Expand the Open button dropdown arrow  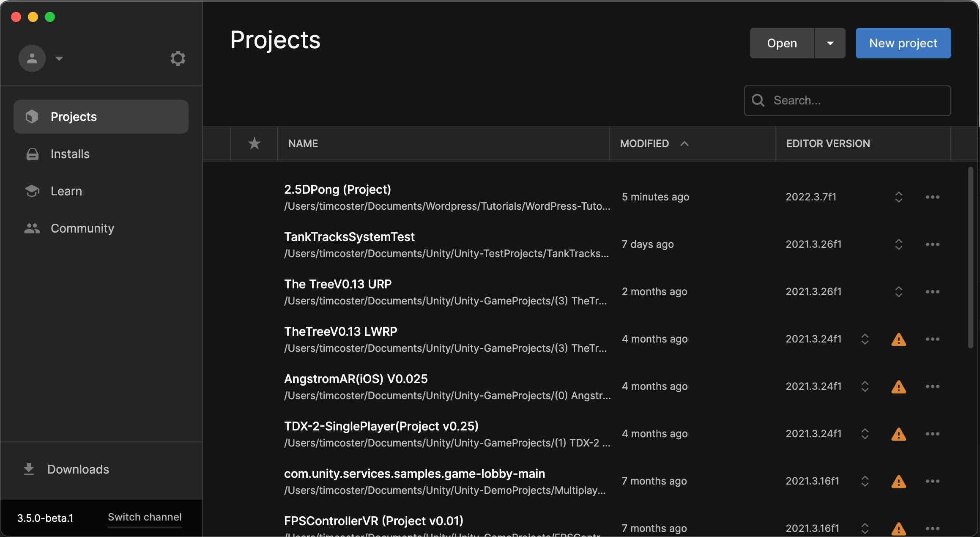830,43
